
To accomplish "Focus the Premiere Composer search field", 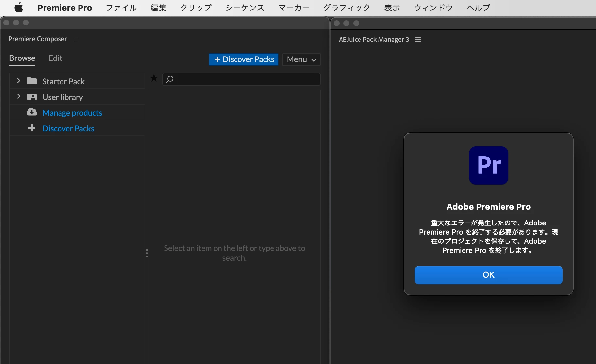I will coord(241,79).
